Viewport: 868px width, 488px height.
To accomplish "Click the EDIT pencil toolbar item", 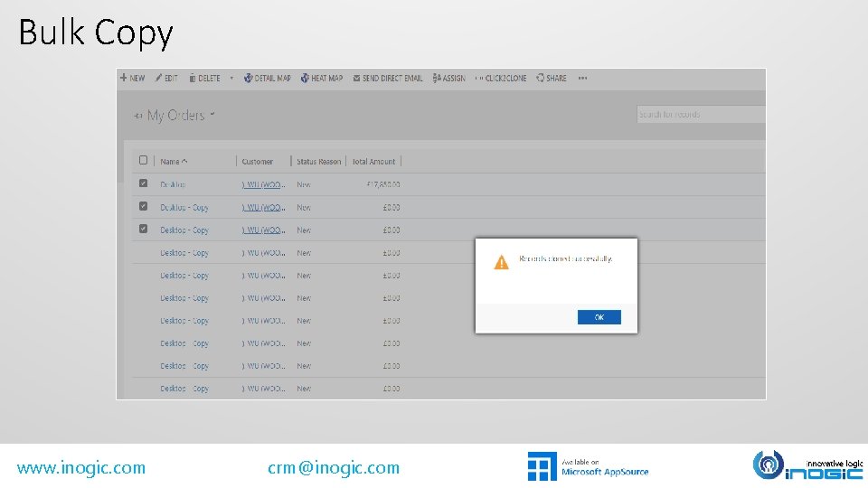I will tap(166, 78).
